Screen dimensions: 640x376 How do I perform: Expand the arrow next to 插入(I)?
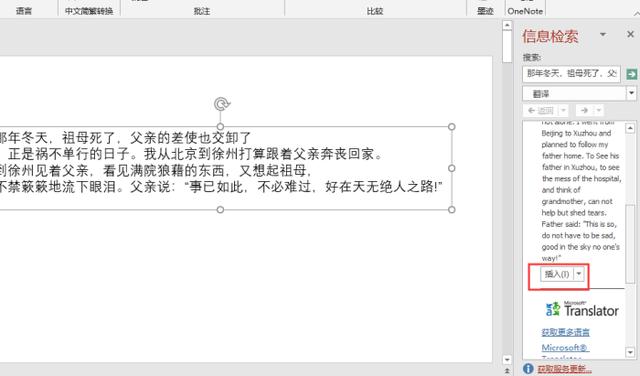(579, 274)
